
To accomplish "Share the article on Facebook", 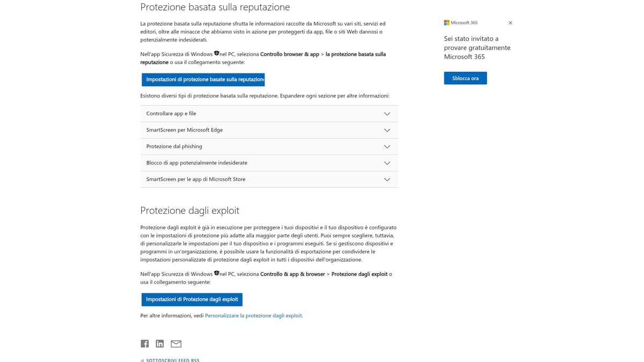I will click(x=144, y=343).
